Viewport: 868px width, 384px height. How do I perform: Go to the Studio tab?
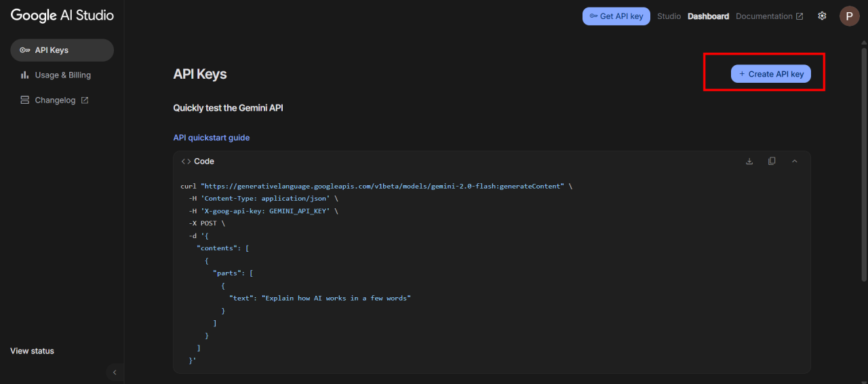[669, 16]
